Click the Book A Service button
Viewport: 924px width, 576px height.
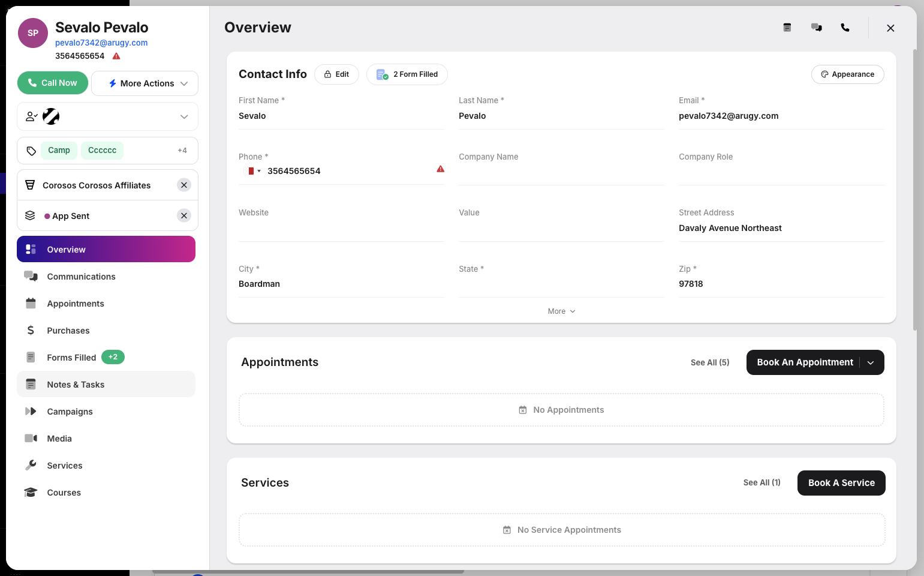click(841, 483)
